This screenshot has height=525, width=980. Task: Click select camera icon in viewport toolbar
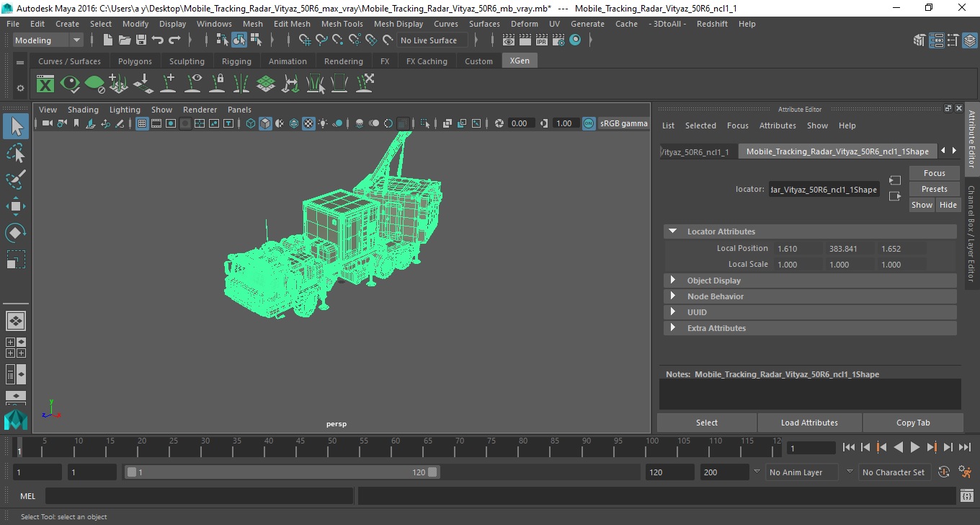(47, 123)
